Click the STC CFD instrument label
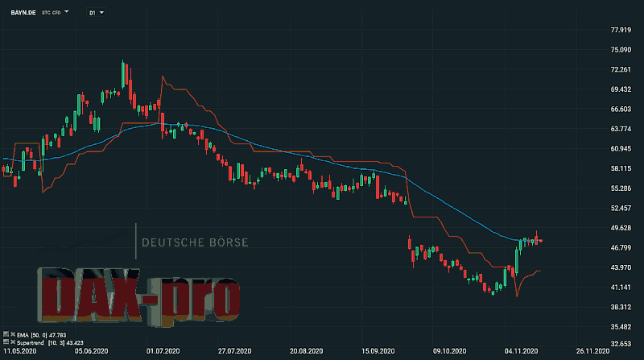The height and width of the screenshot is (360, 644). click(x=51, y=13)
